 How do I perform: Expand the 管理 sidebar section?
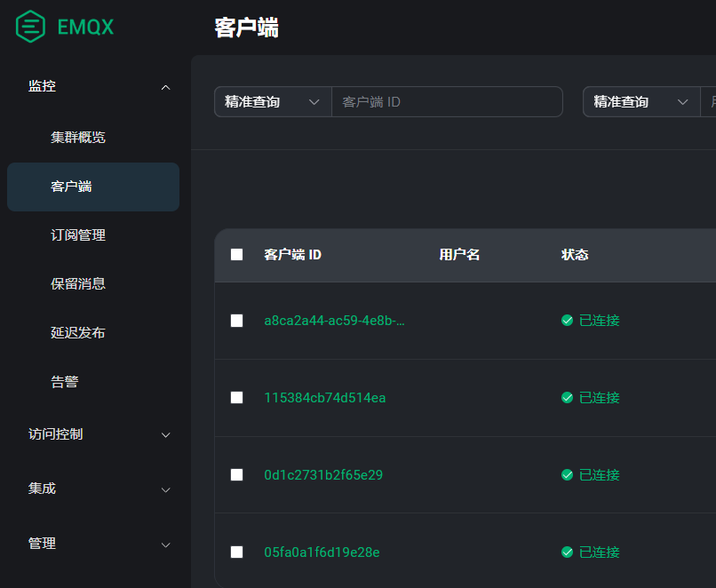click(165, 544)
